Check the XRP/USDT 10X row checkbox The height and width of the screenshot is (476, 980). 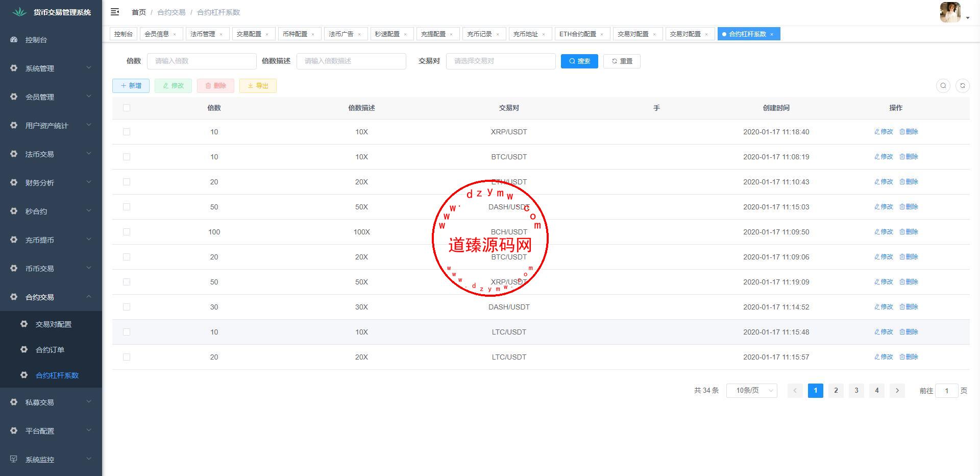click(x=127, y=132)
